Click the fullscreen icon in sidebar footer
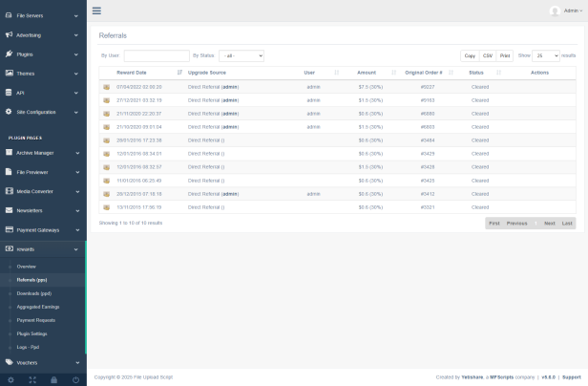This screenshot has width=588, height=386. pos(32,379)
